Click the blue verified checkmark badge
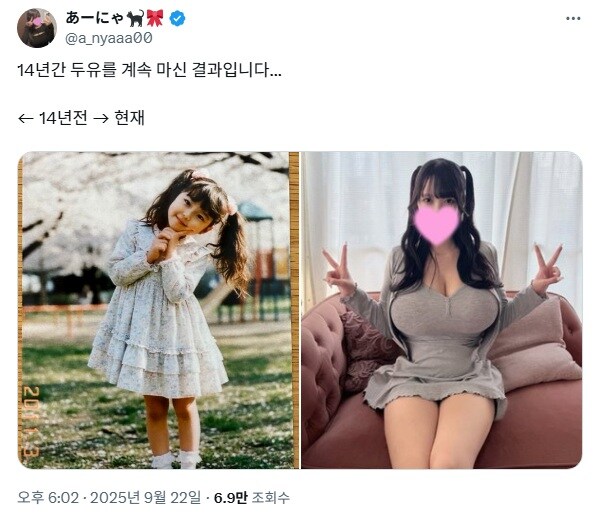 (x=177, y=19)
